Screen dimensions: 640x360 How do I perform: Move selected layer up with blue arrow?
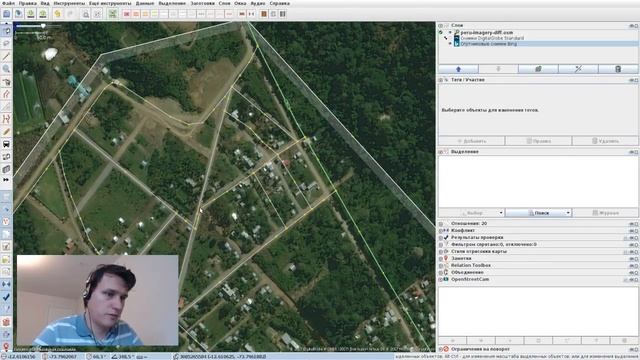click(x=458, y=69)
